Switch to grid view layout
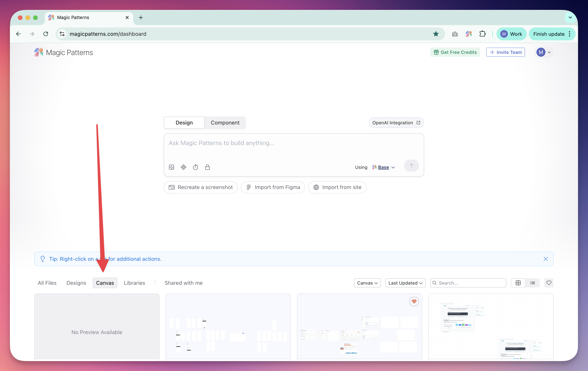 click(x=518, y=283)
